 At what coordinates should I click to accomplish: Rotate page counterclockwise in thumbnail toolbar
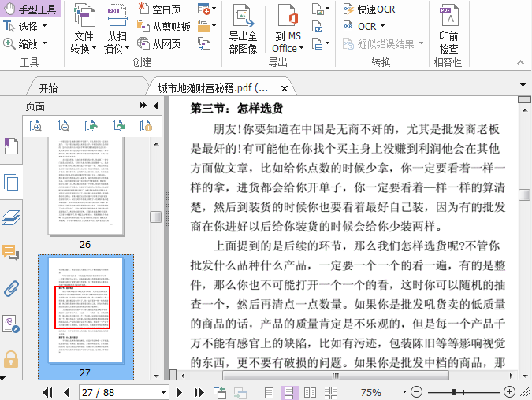91,126
